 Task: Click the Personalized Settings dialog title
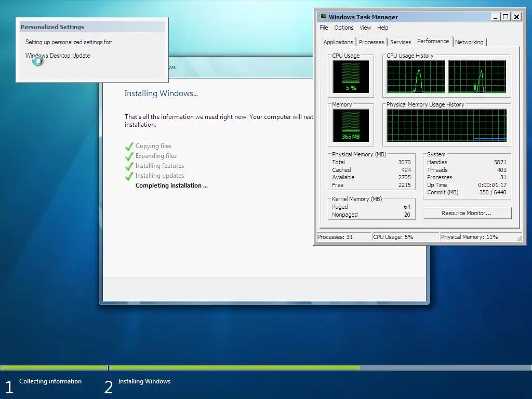pyautogui.click(x=52, y=27)
